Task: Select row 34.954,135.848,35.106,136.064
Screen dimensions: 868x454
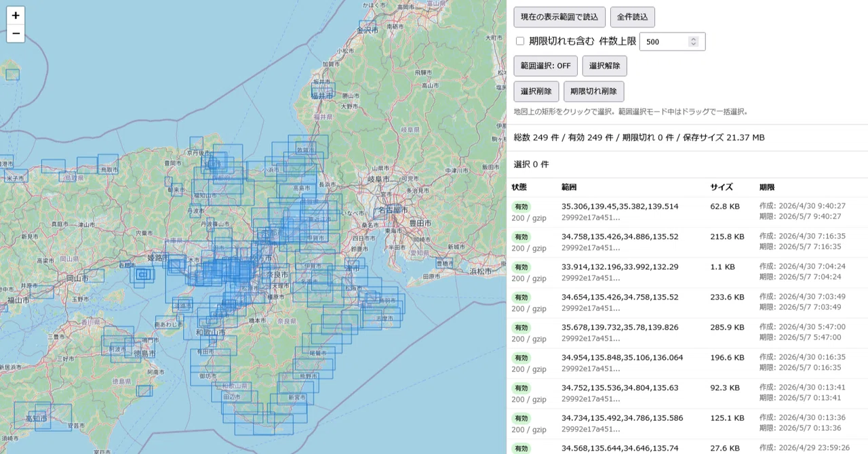Action: (687, 363)
